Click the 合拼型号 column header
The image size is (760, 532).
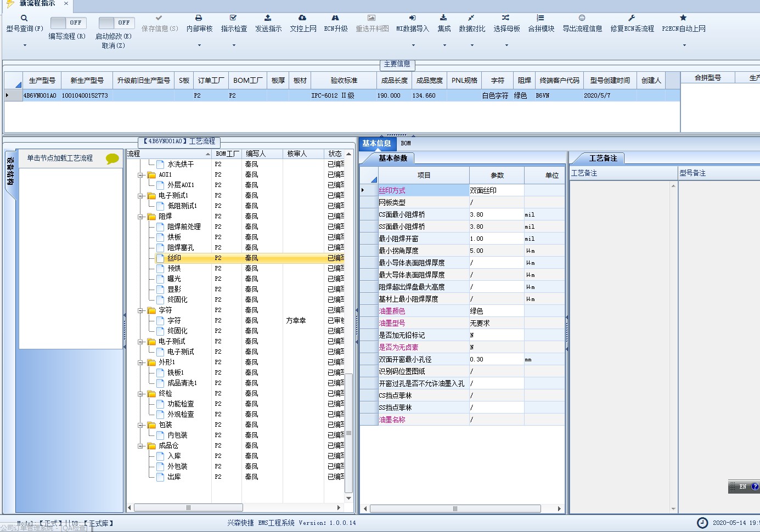click(708, 77)
